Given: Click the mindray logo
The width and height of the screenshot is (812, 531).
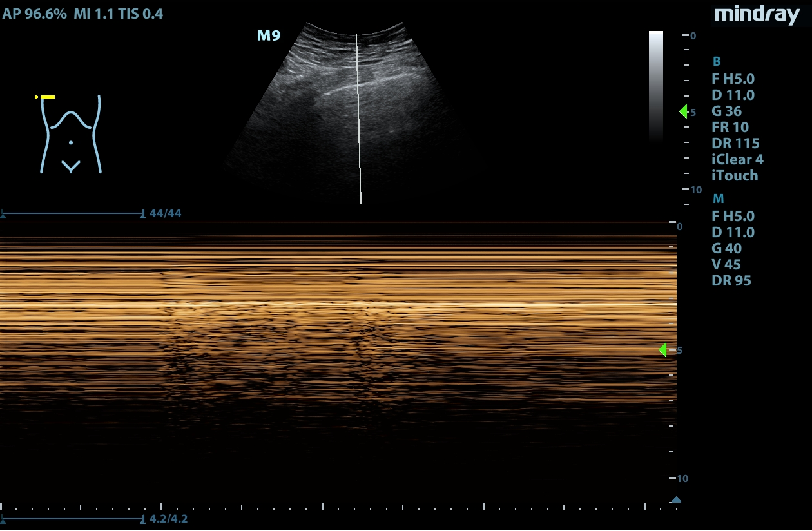Looking at the screenshot, I should click(x=757, y=15).
